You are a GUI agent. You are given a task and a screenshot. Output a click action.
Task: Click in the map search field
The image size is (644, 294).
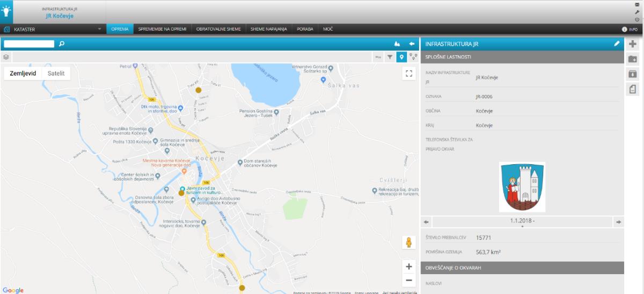pos(29,44)
